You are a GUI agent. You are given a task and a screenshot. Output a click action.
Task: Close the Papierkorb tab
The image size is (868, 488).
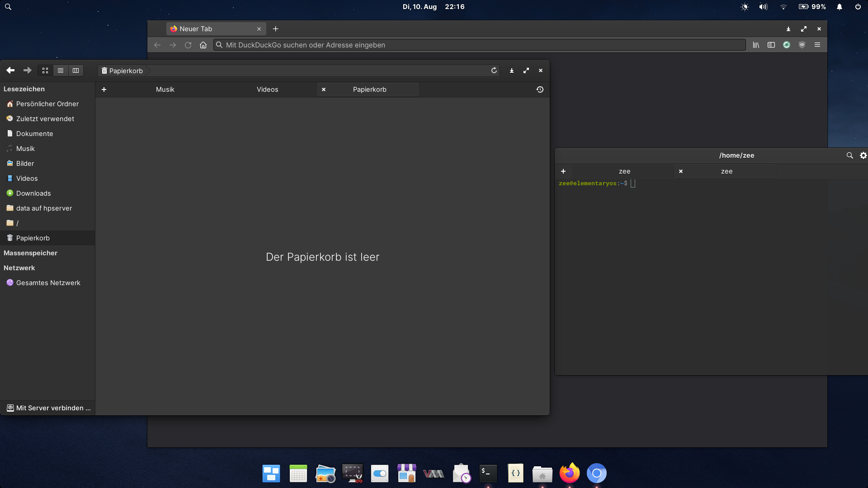[324, 89]
